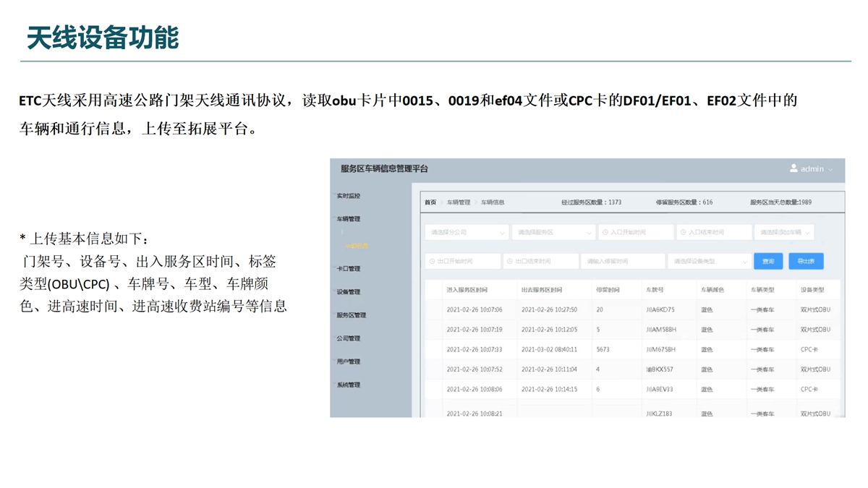The image size is (868, 488).
Task: Open the admin account dropdown arrow
Action: 830,169
